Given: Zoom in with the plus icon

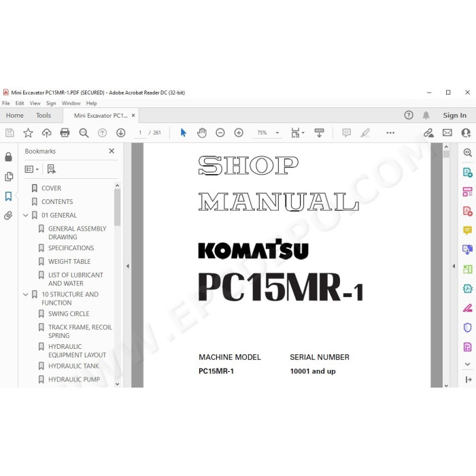Looking at the screenshot, I should 239,133.
